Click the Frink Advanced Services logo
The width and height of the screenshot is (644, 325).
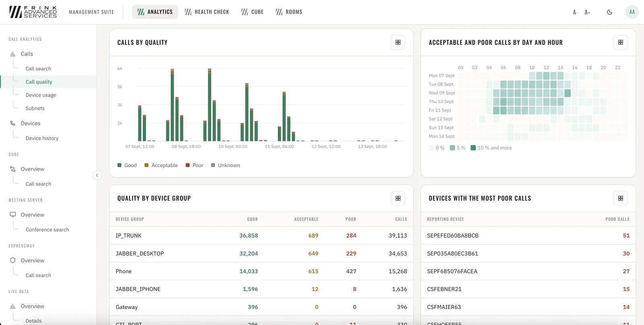pyautogui.click(x=33, y=12)
